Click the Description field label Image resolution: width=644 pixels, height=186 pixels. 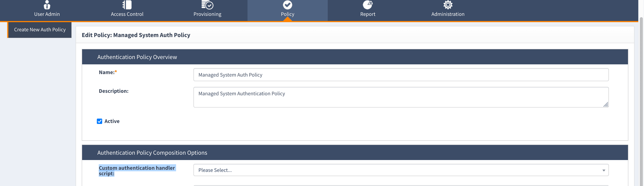[113, 91]
